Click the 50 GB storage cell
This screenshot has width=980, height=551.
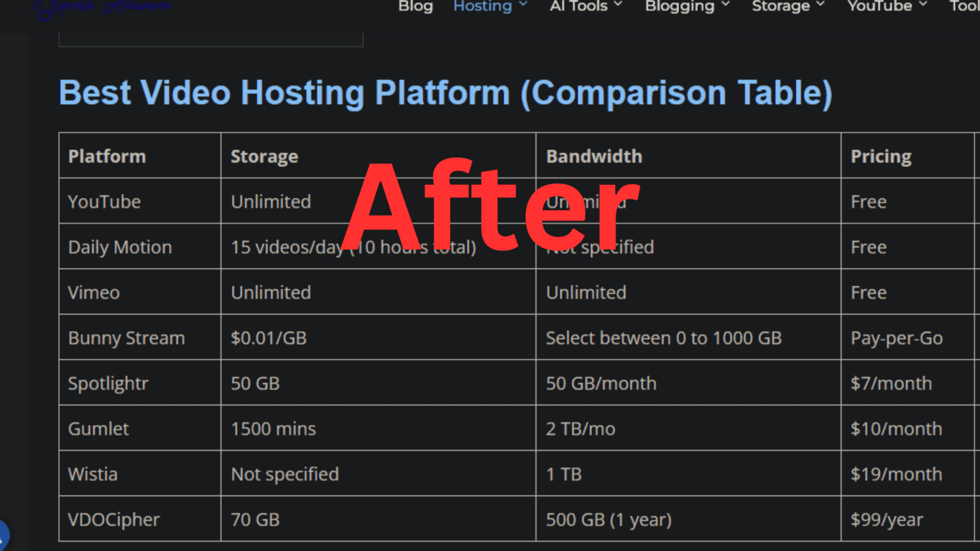(x=378, y=383)
